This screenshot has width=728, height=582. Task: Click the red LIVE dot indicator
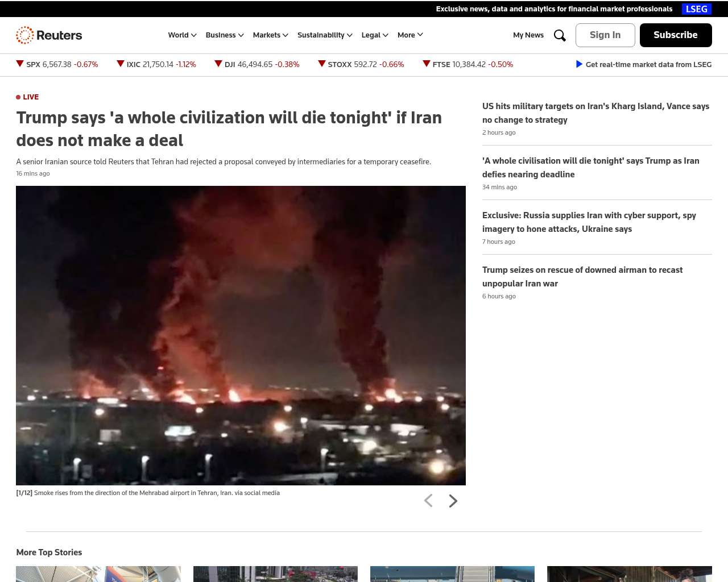tap(18, 97)
